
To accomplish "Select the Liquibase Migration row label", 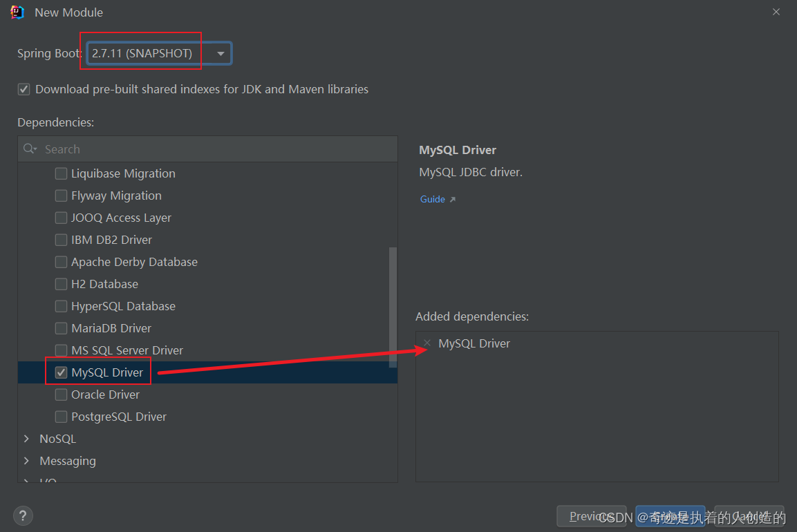I will point(124,174).
